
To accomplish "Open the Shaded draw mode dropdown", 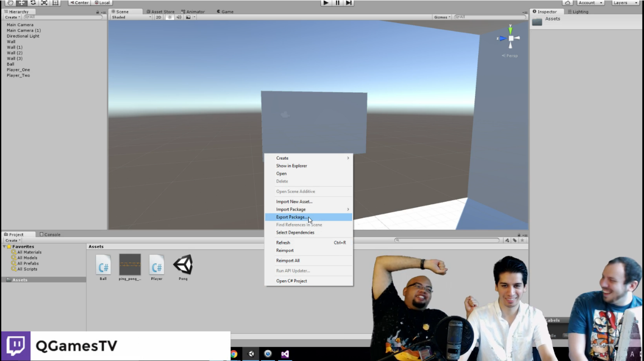I will coord(131,17).
